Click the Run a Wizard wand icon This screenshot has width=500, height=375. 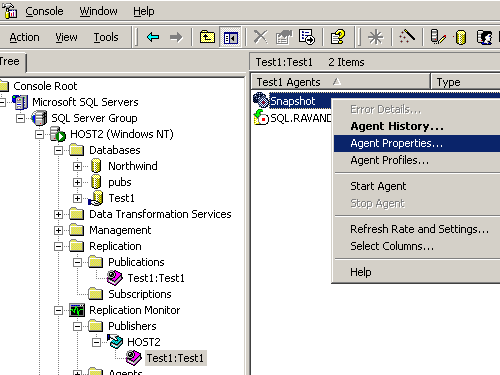pyautogui.click(x=407, y=37)
